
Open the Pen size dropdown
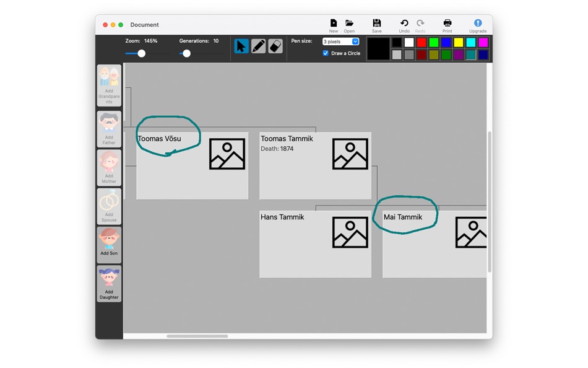click(x=339, y=42)
